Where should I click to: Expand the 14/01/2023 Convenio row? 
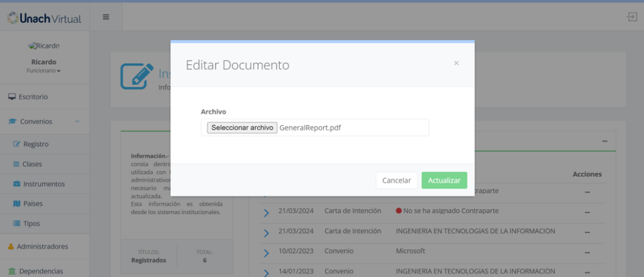pos(266,273)
